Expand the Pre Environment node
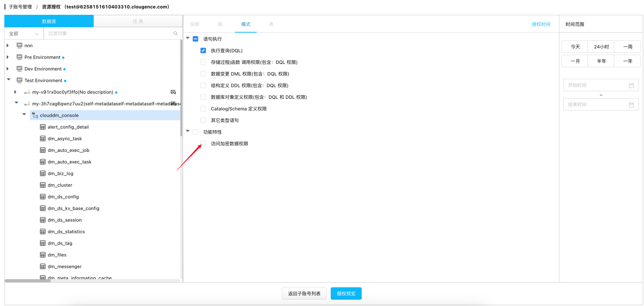The image size is (644, 306). (x=8, y=57)
